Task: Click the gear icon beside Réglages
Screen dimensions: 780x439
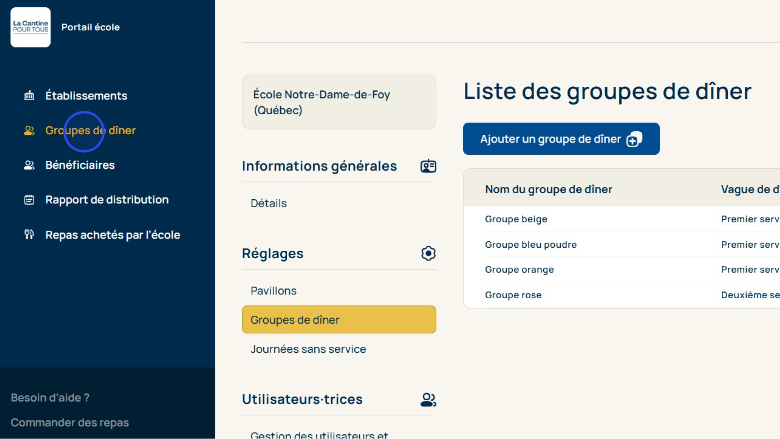Action: coord(428,254)
